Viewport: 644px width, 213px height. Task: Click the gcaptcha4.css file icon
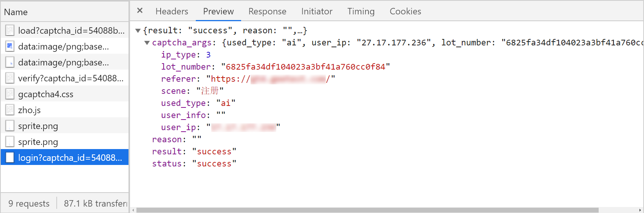[10, 94]
